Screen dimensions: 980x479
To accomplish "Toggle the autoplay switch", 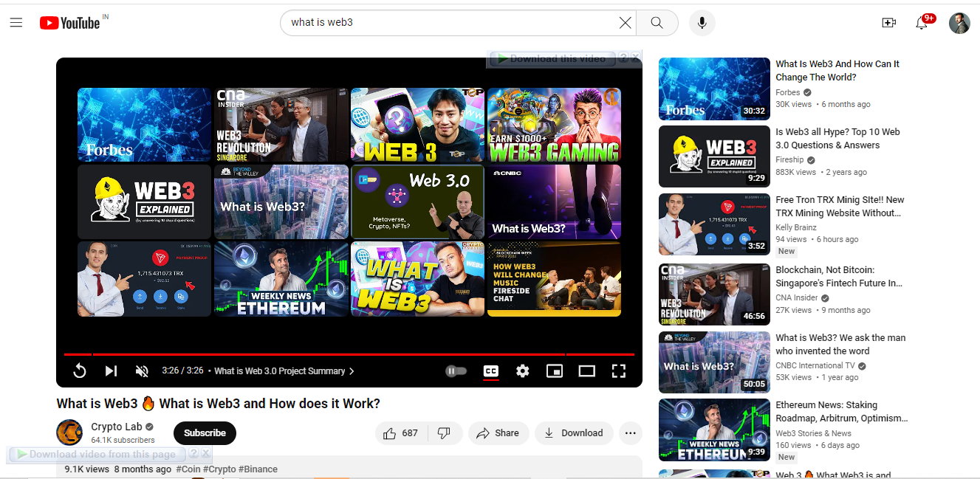I will (x=456, y=371).
